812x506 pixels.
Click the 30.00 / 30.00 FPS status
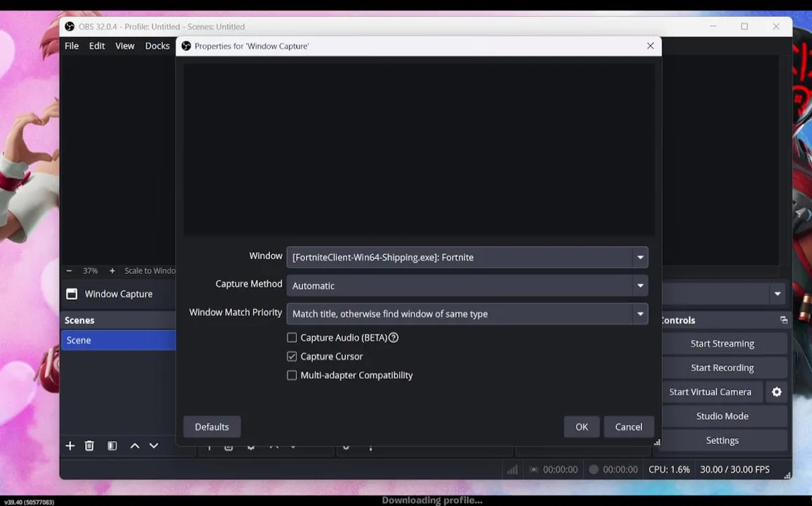point(735,469)
